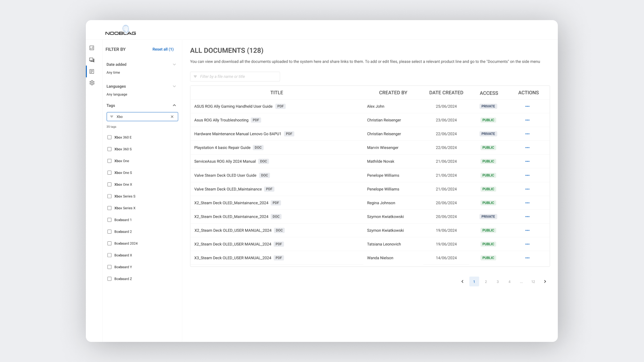Screen dimensions: 644x362
Task: Click Reset all (1) link
Action: (x=163, y=49)
